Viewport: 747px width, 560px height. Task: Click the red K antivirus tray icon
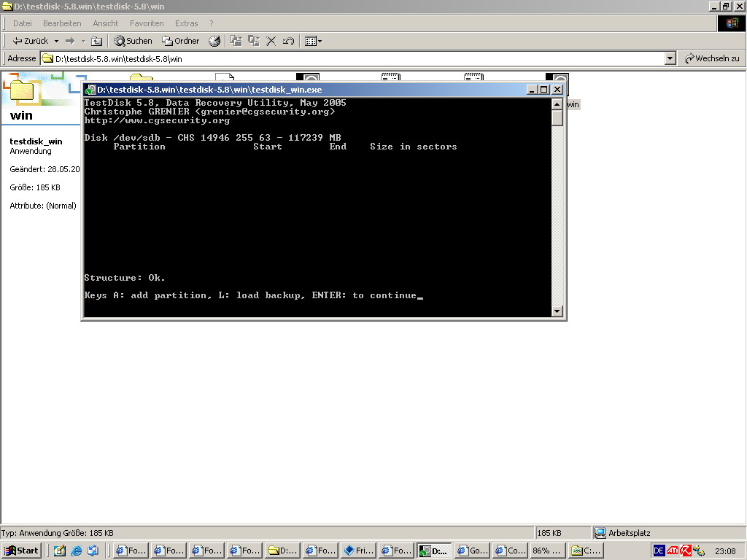tap(686, 551)
